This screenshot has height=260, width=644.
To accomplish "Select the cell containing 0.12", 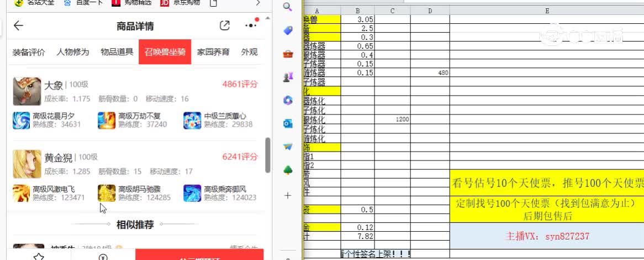I will (358, 227).
